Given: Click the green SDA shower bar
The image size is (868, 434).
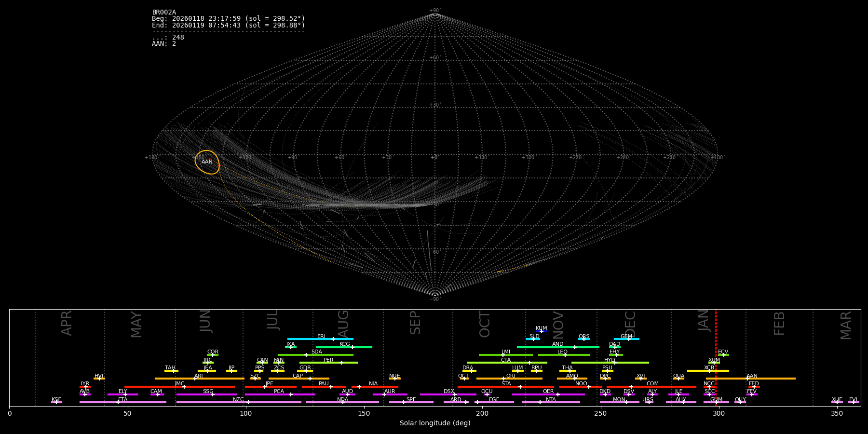Looking at the screenshot, I should 315,355.
